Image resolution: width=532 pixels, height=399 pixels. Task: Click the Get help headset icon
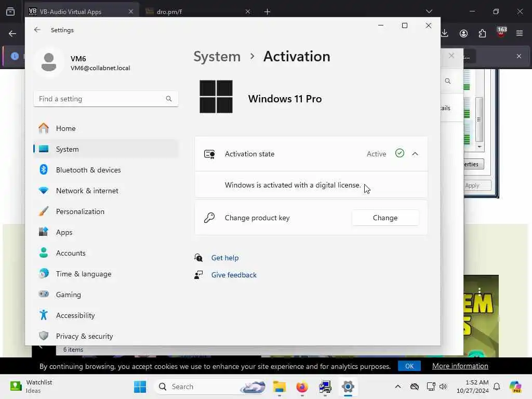pos(198,258)
